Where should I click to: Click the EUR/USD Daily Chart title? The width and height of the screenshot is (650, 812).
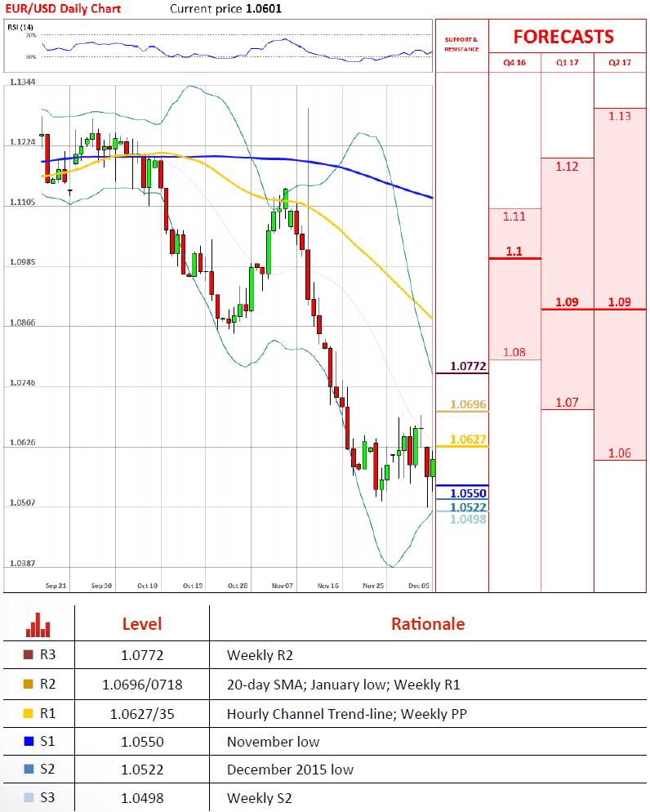63,9
